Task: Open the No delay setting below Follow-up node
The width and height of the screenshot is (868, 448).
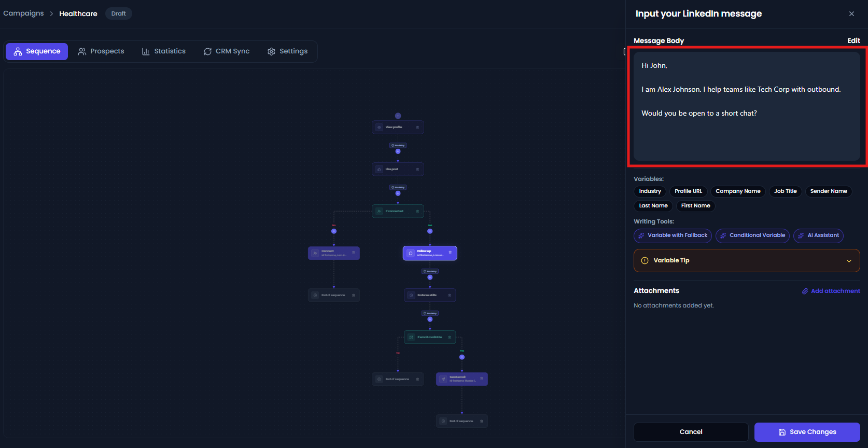Action: (x=430, y=272)
